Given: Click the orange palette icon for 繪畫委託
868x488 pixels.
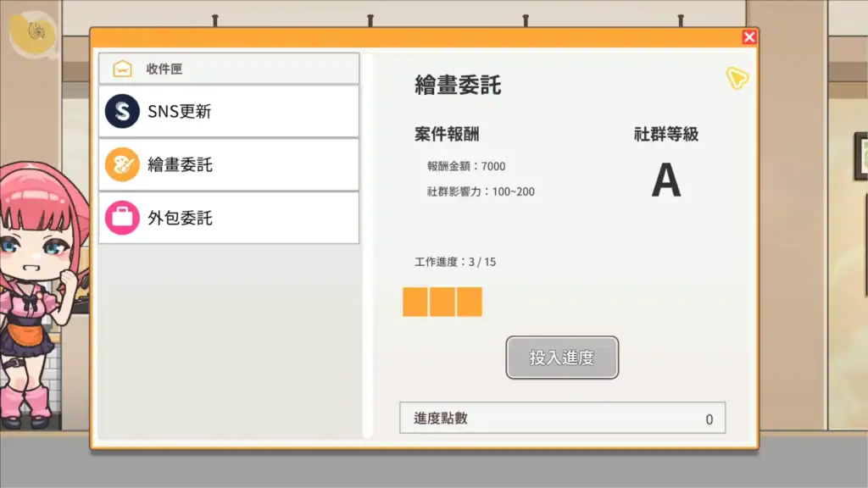Looking at the screenshot, I should click(x=122, y=164).
